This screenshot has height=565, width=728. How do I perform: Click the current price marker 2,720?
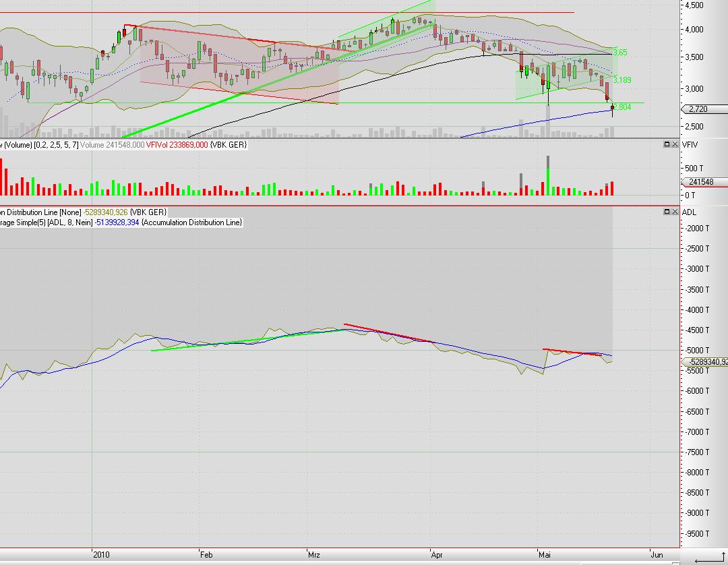point(704,109)
